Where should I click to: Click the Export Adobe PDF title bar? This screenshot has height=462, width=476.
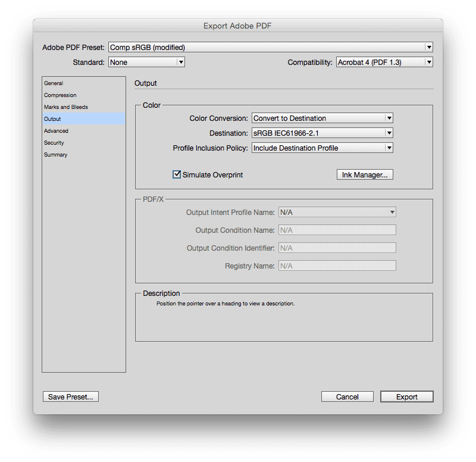(x=237, y=26)
